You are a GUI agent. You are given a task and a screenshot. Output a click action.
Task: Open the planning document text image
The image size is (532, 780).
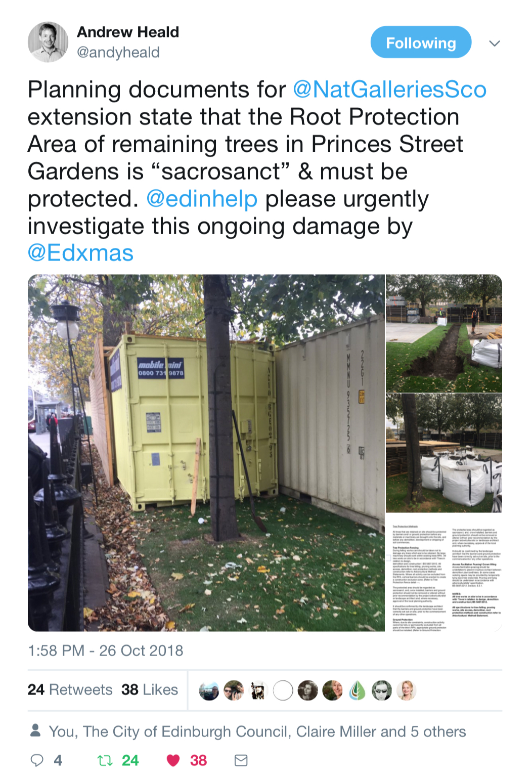444,573
